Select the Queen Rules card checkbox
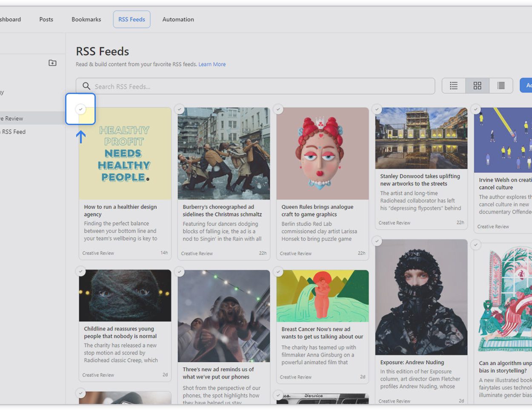 click(x=278, y=109)
